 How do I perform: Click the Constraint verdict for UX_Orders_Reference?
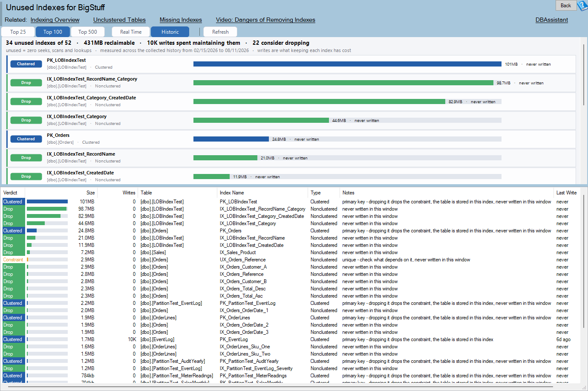pyautogui.click(x=13, y=260)
